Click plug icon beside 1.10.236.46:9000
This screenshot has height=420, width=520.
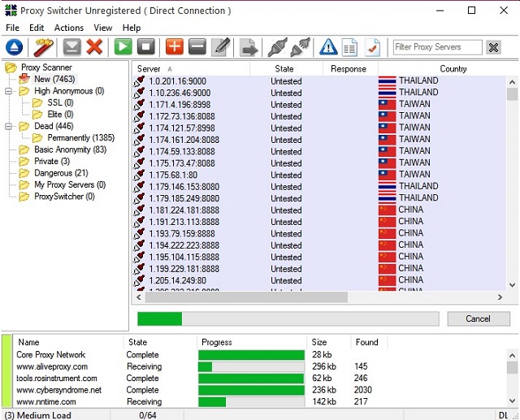[139, 93]
